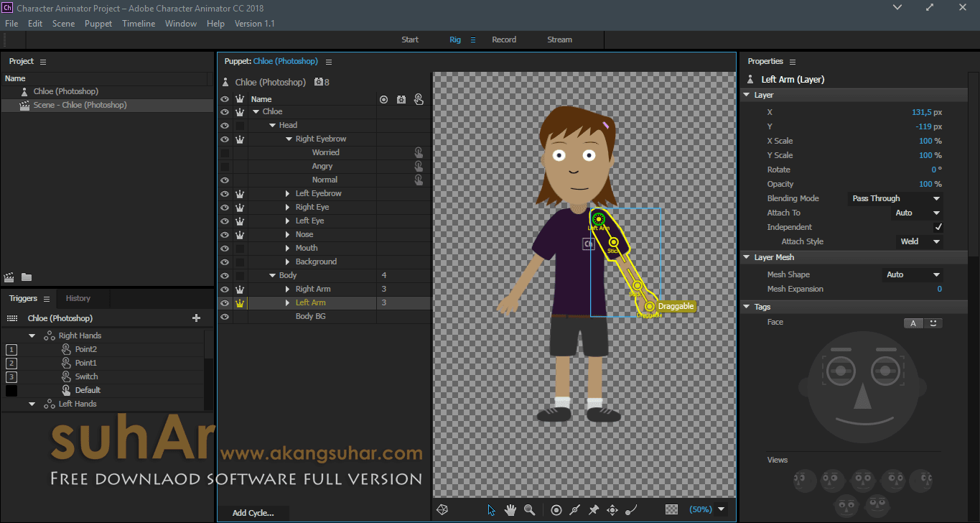Click the Properties panel vertical scrollbar
Screen dimensions: 980x523
973,164
